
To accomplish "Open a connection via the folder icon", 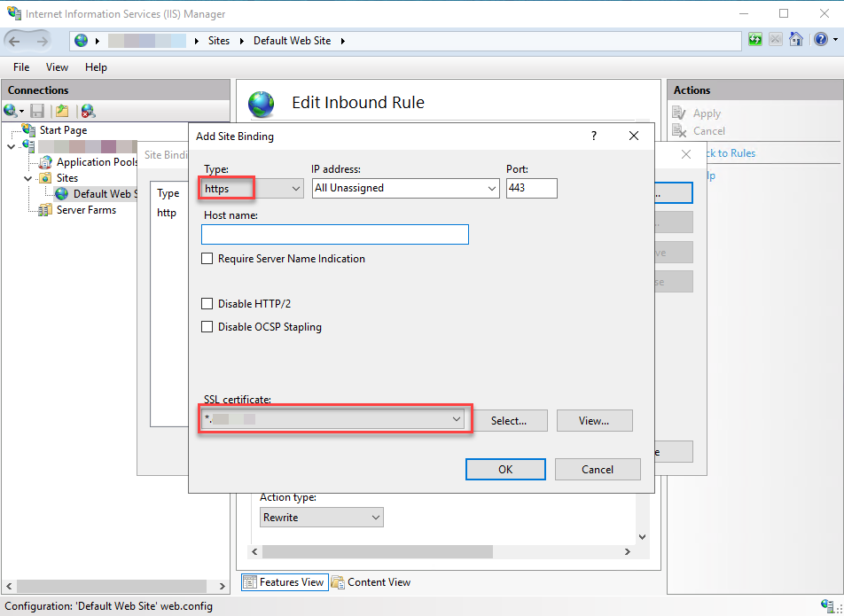I will [60, 111].
